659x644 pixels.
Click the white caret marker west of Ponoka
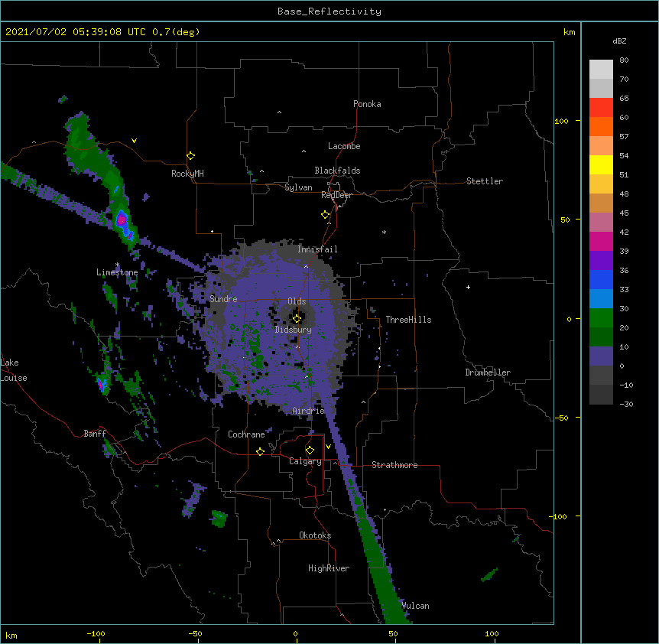tap(279, 112)
